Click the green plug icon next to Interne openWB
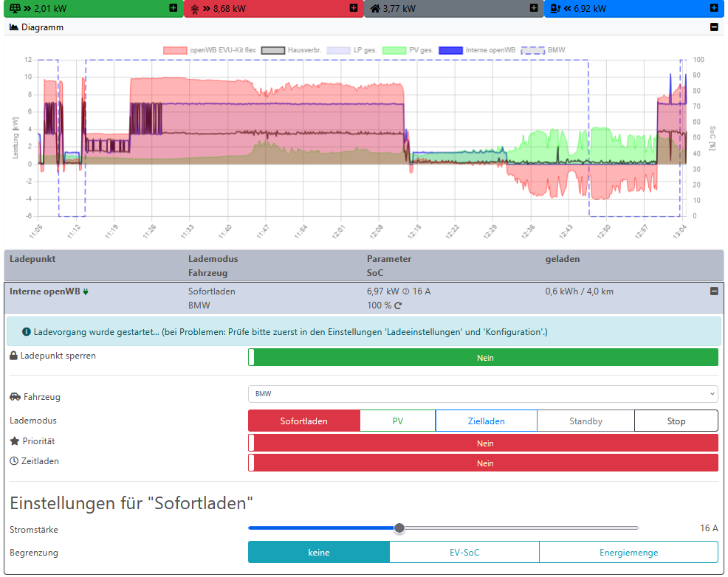This screenshot has height=577, width=728. pos(86,291)
